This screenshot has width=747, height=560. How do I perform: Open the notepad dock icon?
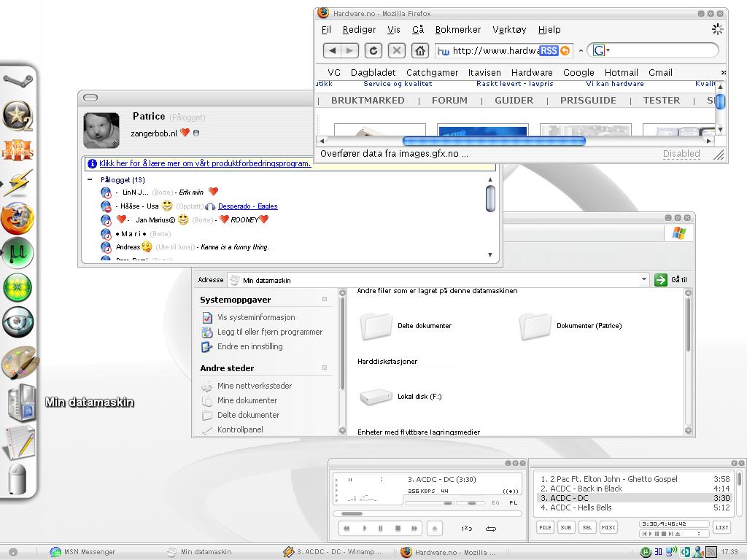[x=19, y=442]
